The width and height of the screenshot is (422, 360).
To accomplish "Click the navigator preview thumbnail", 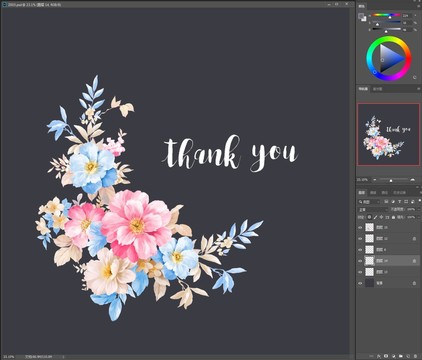I will pyautogui.click(x=389, y=134).
